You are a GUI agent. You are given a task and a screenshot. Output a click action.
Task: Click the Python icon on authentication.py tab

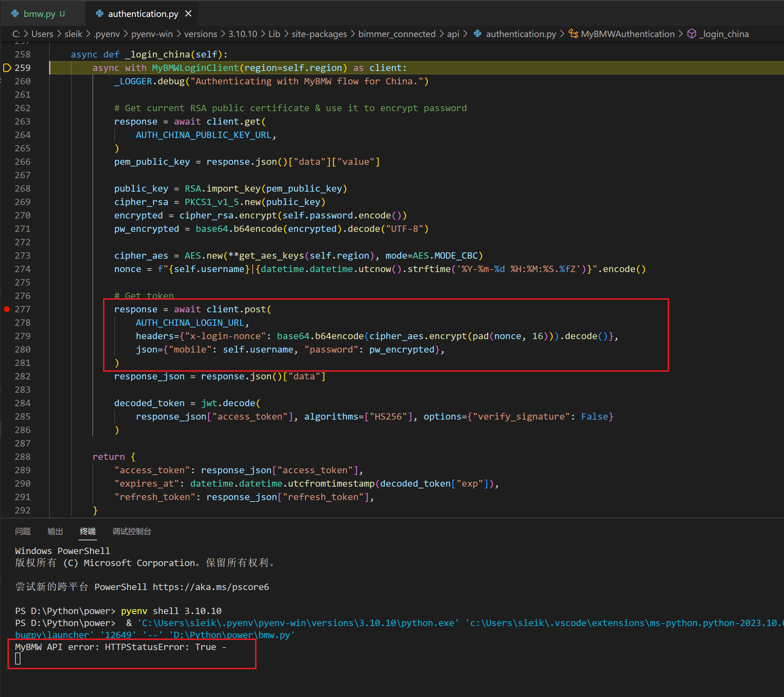click(x=99, y=14)
